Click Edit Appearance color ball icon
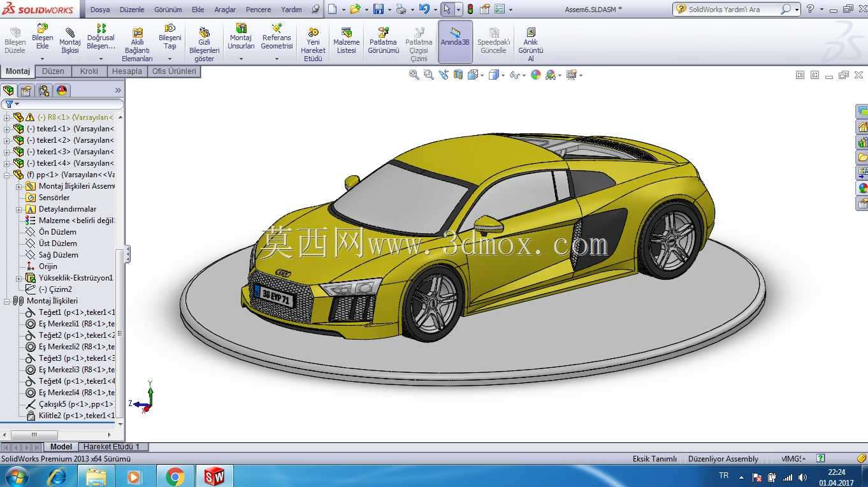Screen dimensions: 868x487 (536, 75)
